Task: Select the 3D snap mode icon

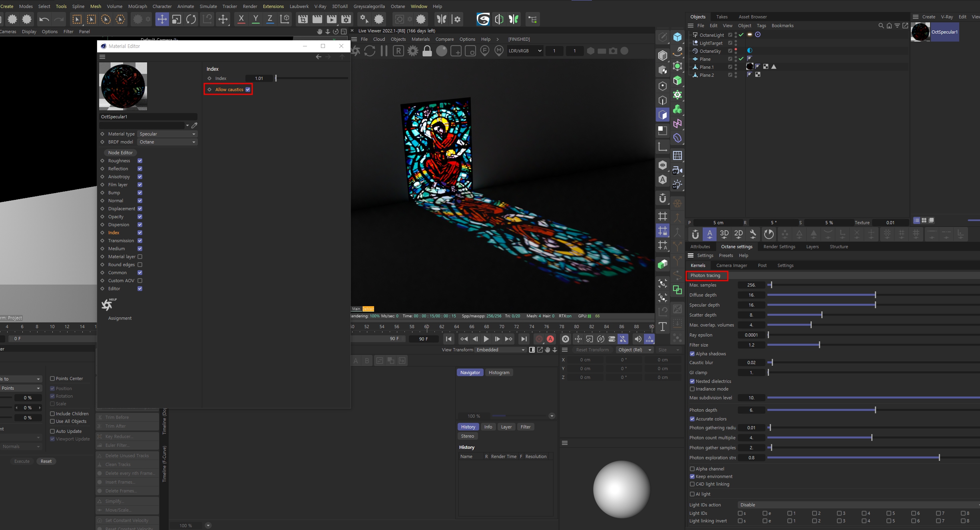Action: 724,234
